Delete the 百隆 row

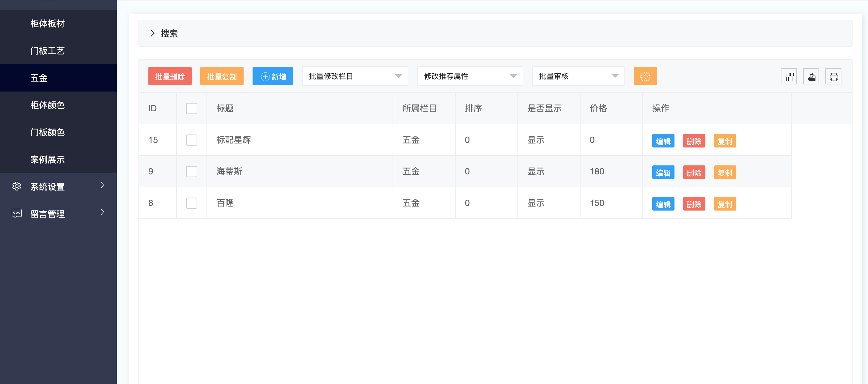(694, 204)
